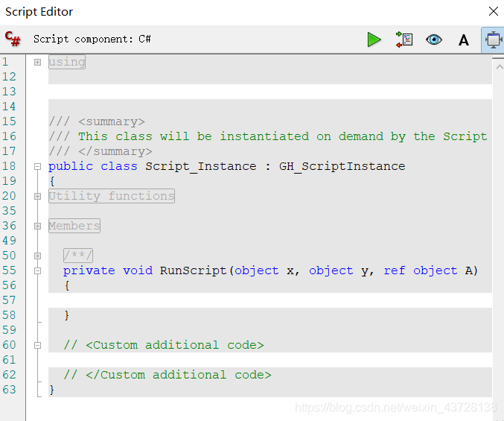The image size is (504, 421).
Task: Click line number 63 in the gutter
Action: (x=9, y=390)
